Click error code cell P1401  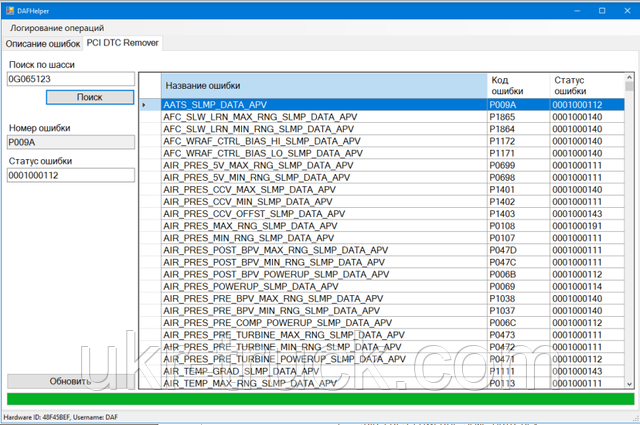518,190
